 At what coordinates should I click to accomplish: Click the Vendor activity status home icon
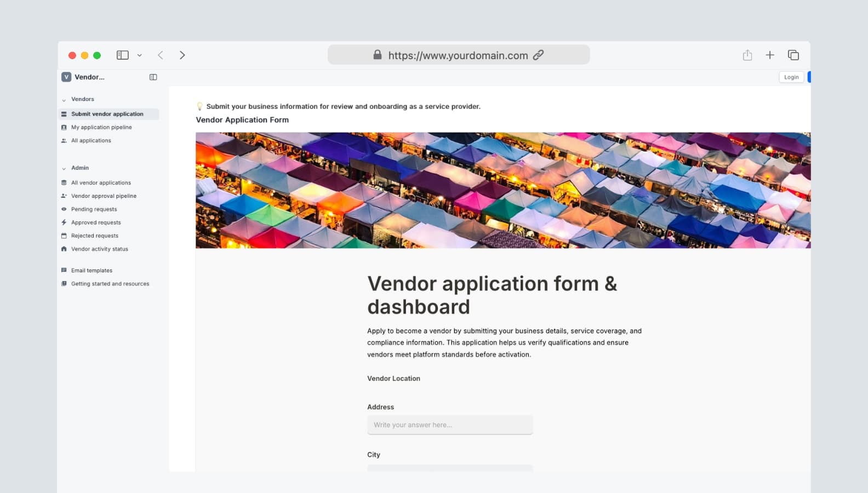coord(64,249)
